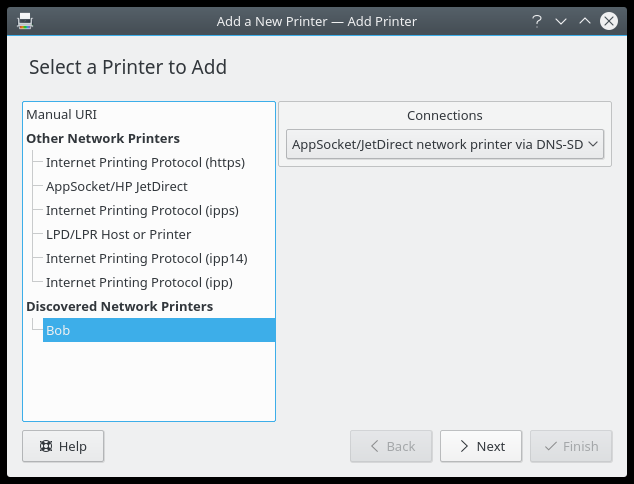Choose Internet Printing Protocol (ipps)
This screenshot has width=634, height=484.
(142, 211)
